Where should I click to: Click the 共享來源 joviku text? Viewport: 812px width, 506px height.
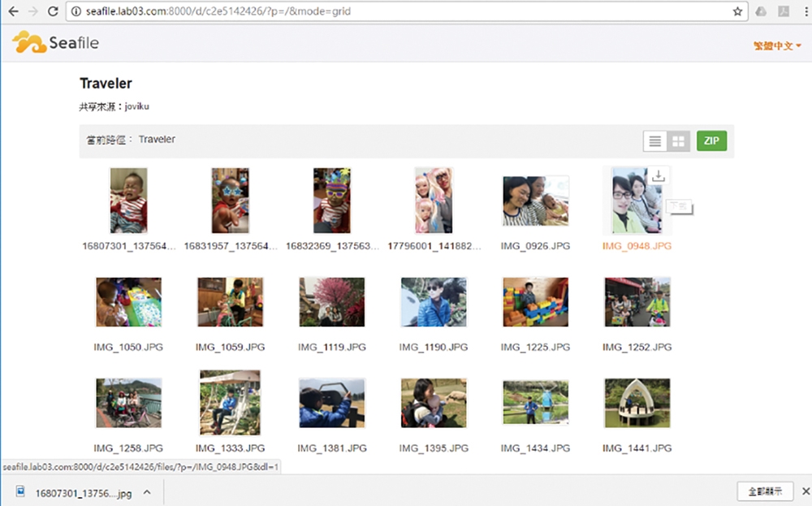[114, 106]
